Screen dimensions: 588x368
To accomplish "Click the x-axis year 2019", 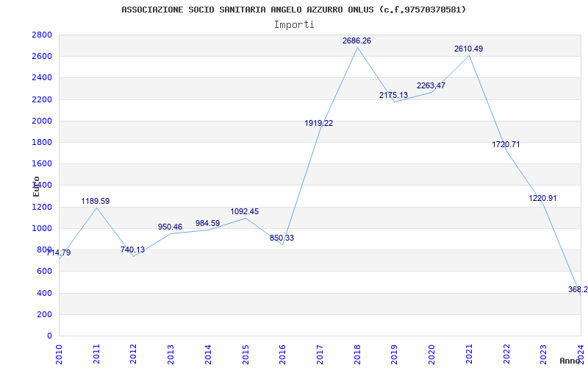I will [x=395, y=355].
